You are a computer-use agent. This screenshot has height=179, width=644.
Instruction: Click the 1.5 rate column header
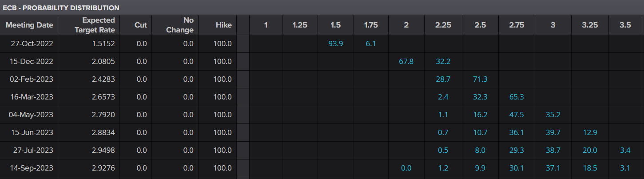(335, 25)
